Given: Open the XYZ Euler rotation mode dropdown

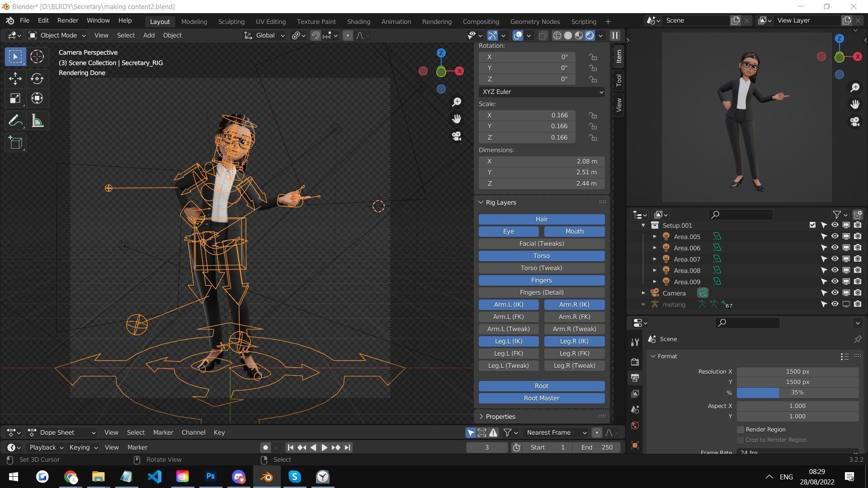Looking at the screenshot, I should (542, 92).
